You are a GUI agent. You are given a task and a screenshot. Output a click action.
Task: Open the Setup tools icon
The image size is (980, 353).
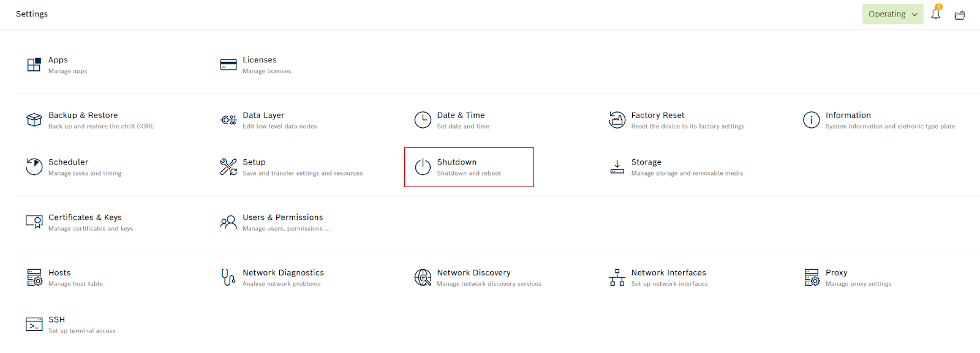(228, 166)
